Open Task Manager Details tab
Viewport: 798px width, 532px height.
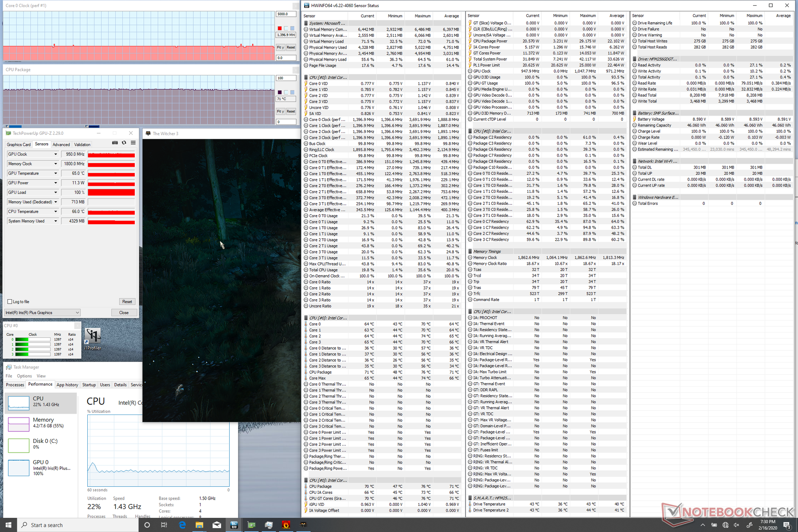pyautogui.click(x=120, y=385)
